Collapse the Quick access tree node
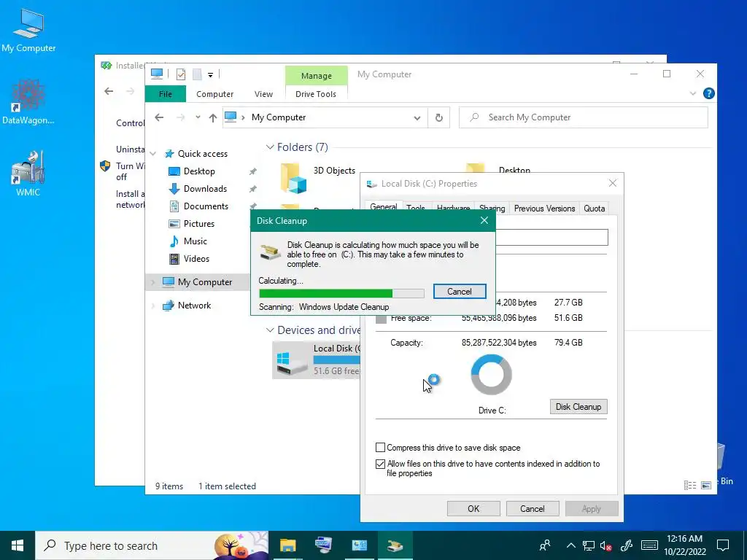 [153, 153]
